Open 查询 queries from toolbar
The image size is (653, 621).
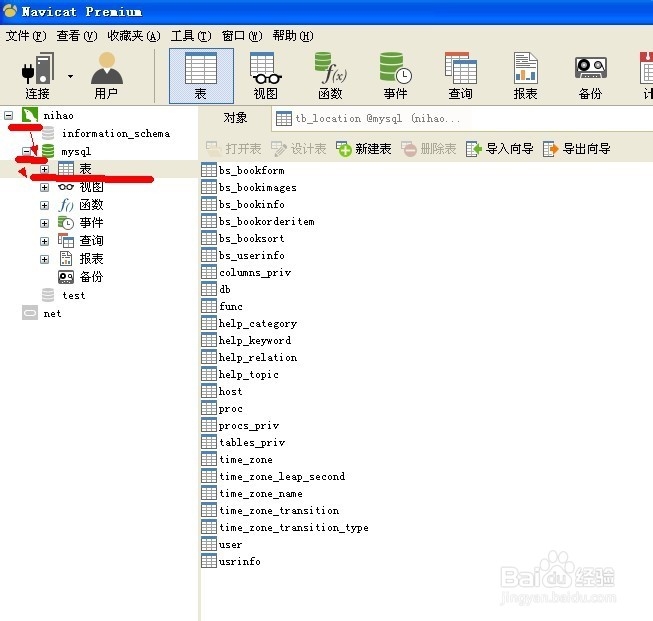[460, 76]
